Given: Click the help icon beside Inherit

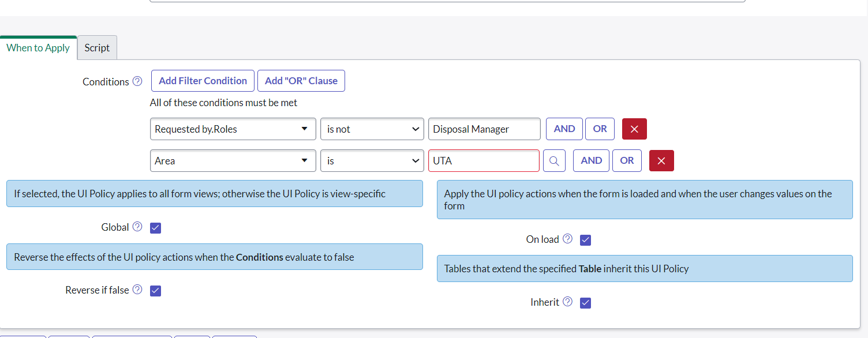Looking at the screenshot, I should coord(567,302).
